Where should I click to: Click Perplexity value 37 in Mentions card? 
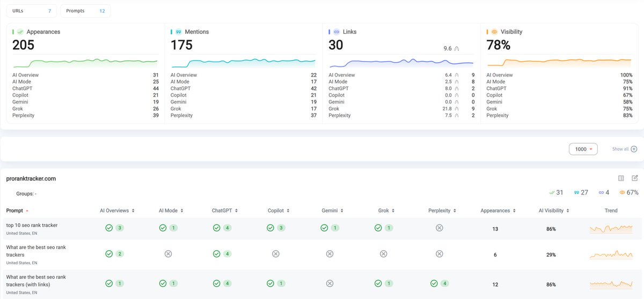(313, 115)
